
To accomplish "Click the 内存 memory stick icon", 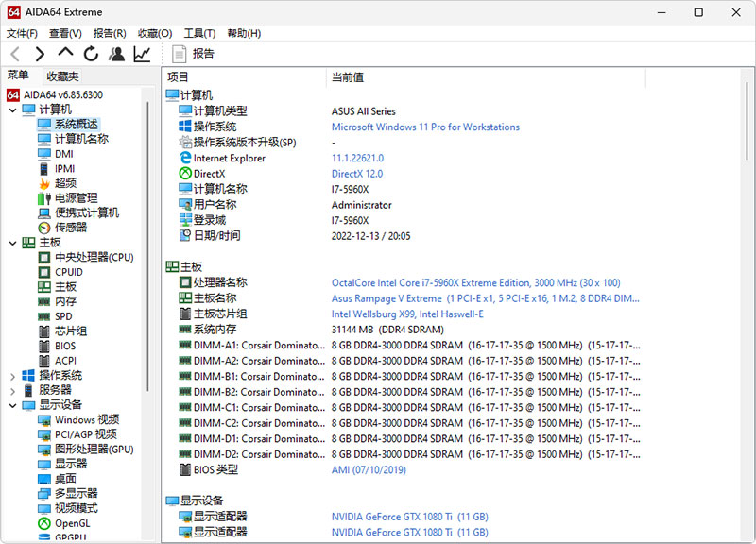I will pos(43,301).
